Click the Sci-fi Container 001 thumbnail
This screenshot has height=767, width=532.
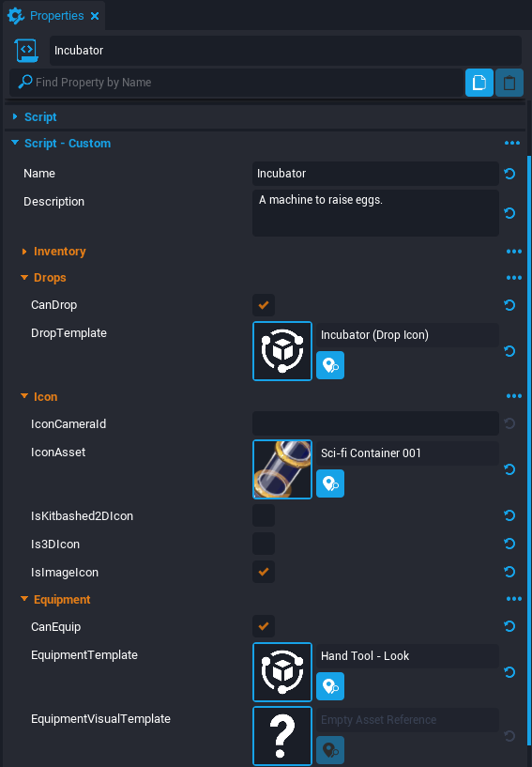coord(282,469)
